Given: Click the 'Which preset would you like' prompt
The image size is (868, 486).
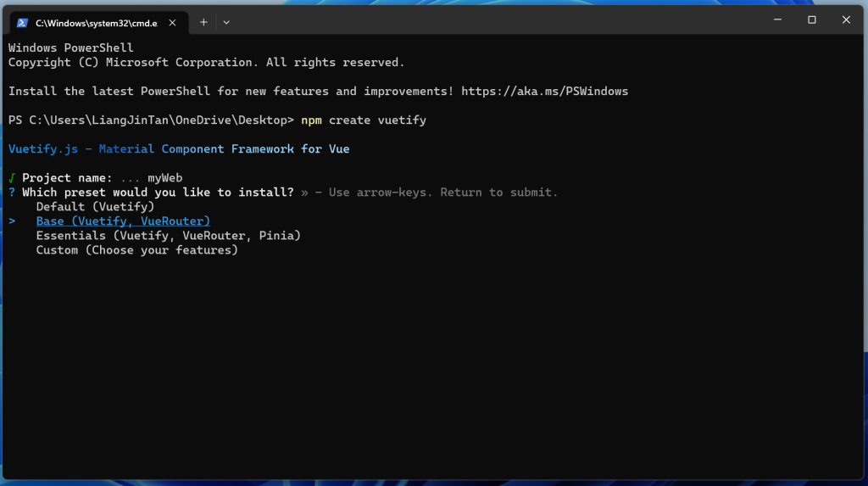Looking at the screenshot, I should click(x=158, y=193).
